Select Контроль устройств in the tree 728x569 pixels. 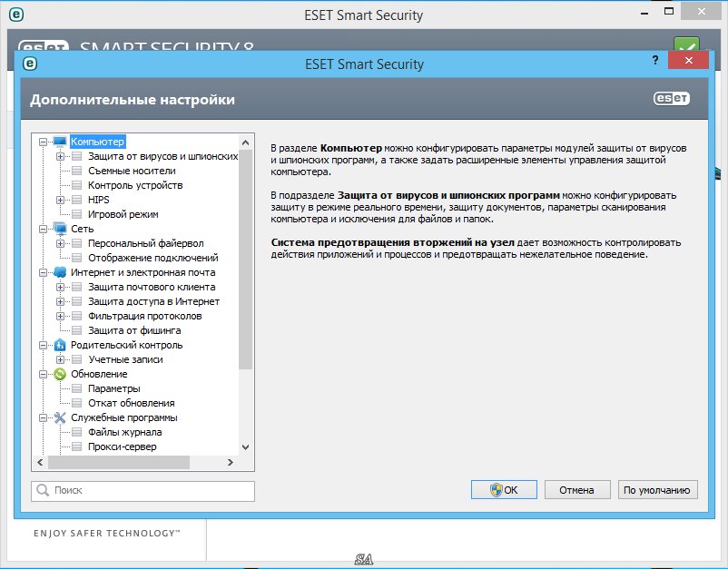click(x=135, y=185)
